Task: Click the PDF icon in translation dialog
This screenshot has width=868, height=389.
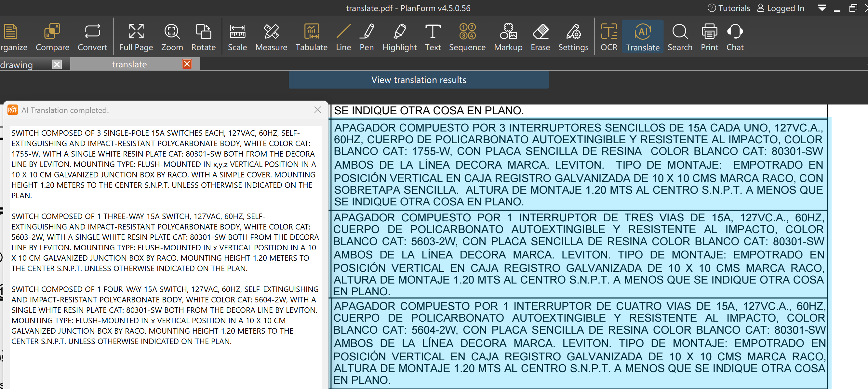Action: (13, 110)
